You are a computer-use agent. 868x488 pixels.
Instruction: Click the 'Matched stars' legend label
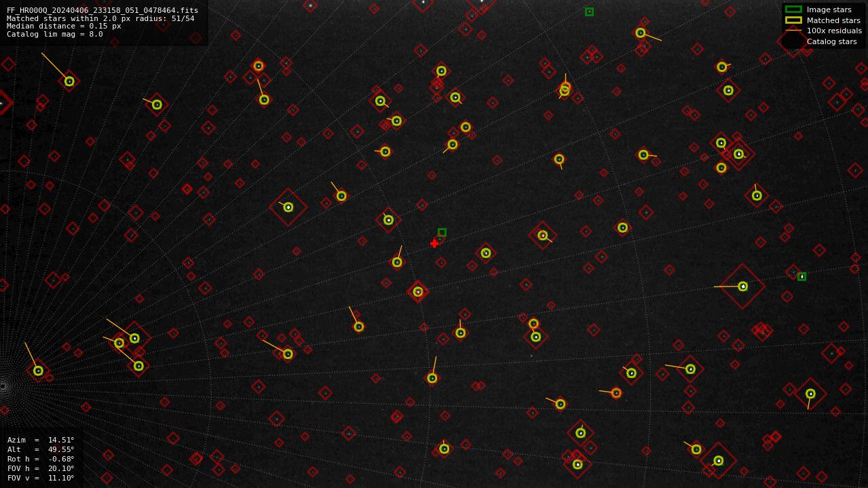(833, 20)
